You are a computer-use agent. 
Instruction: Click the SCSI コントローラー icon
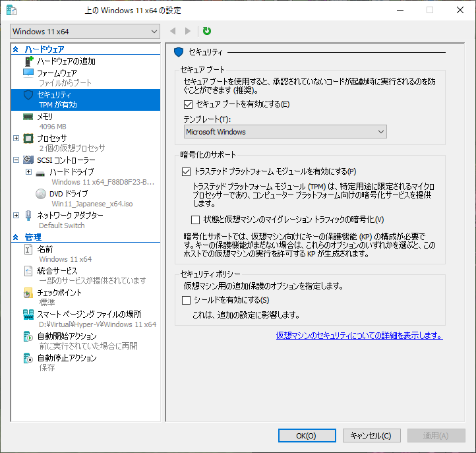click(28, 160)
